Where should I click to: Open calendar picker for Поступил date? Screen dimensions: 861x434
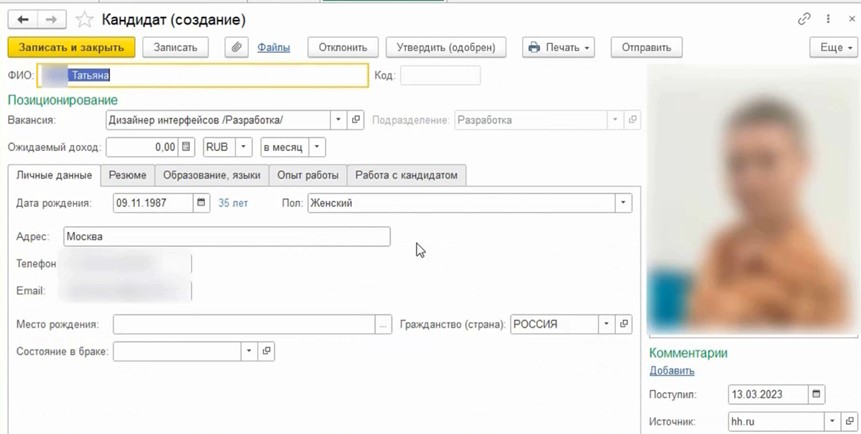point(817,394)
